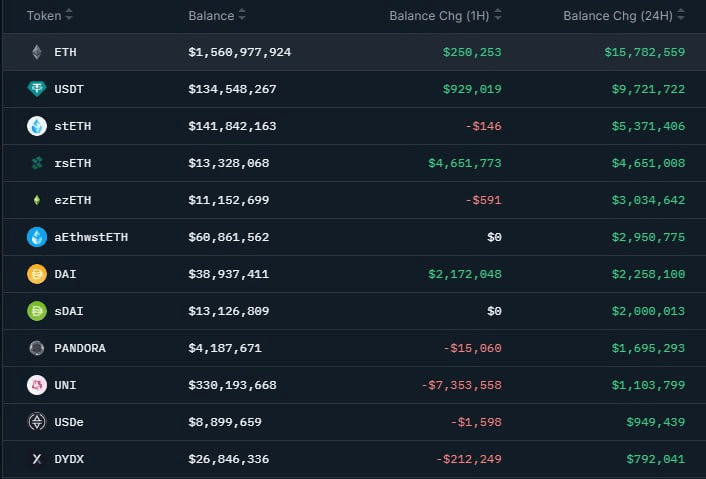The height and width of the screenshot is (479, 706).
Task: Click the stETH token icon
Action: click(37, 126)
